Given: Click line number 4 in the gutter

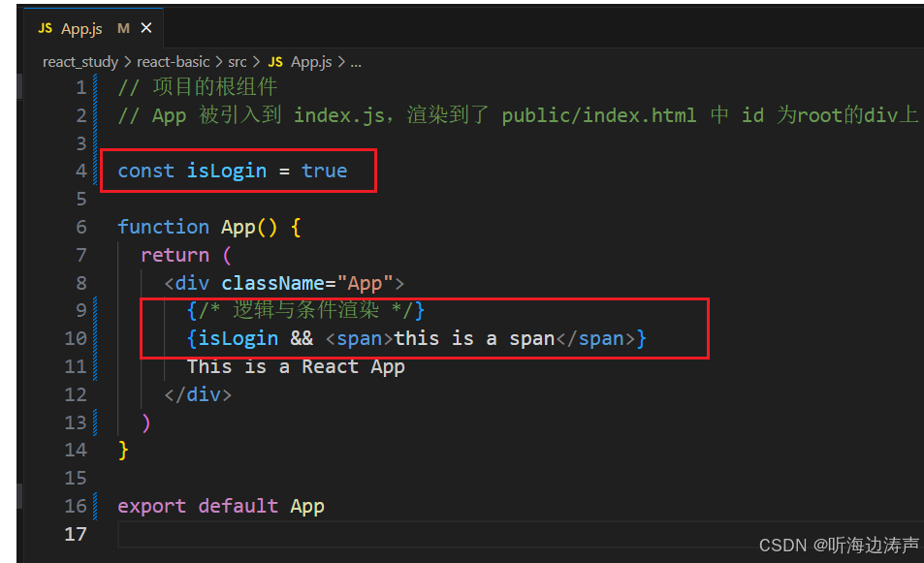Looking at the screenshot, I should click(81, 171).
